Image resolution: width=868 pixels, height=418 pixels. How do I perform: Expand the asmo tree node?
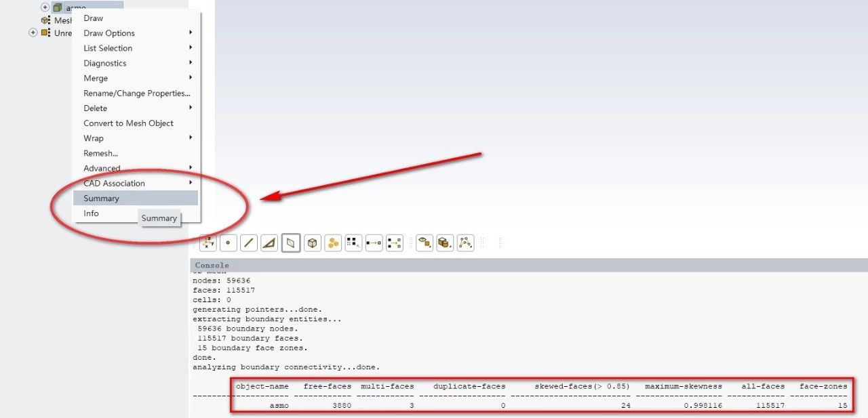[45, 7]
